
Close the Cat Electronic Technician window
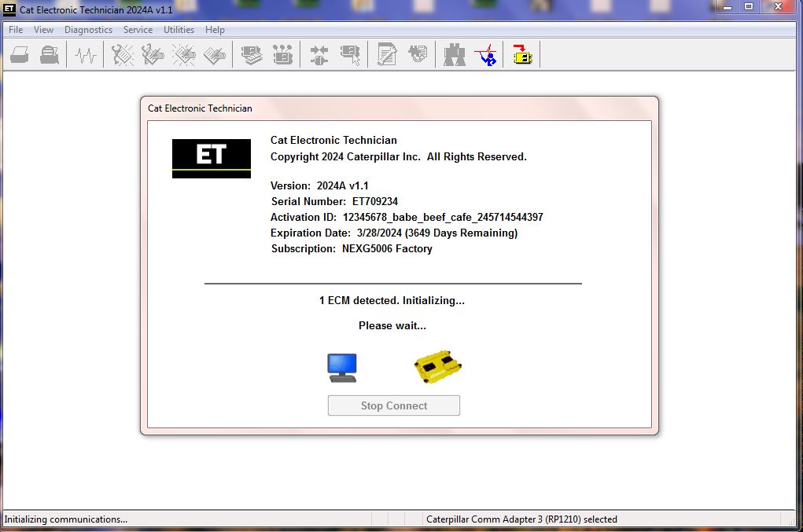click(x=778, y=7)
